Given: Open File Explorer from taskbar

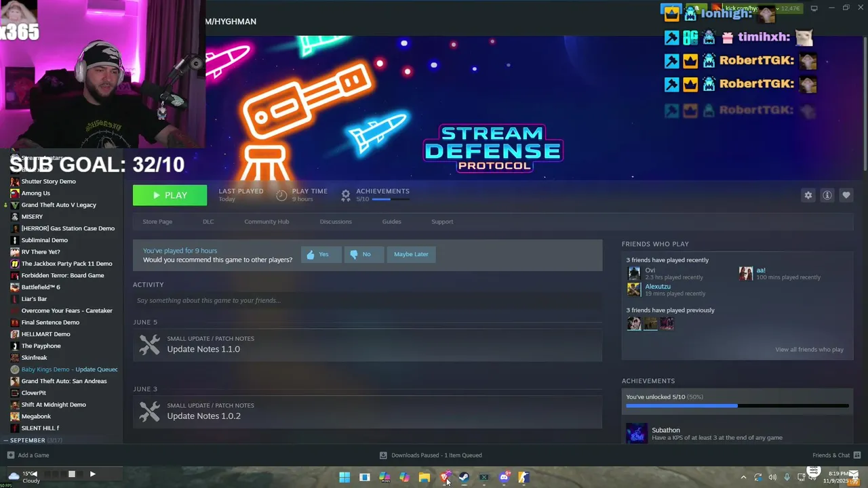Looking at the screenshot, I should tap(425, 477).
